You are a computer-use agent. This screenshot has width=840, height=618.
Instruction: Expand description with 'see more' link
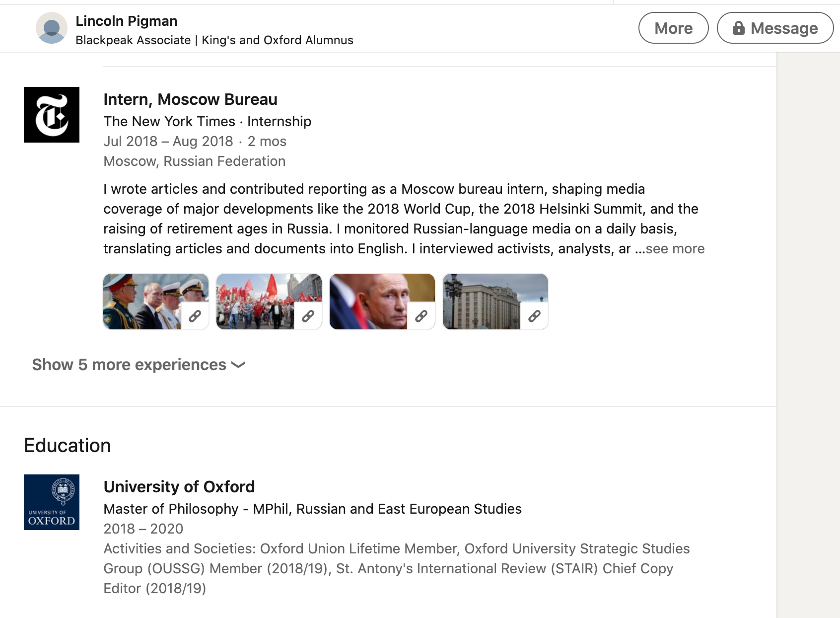tap(675, 249)
